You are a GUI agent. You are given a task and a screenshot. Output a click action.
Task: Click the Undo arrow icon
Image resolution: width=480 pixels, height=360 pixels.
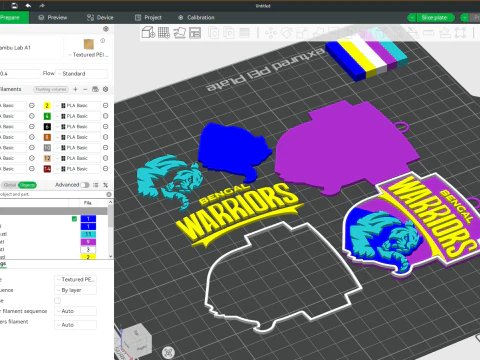(28, 6)
